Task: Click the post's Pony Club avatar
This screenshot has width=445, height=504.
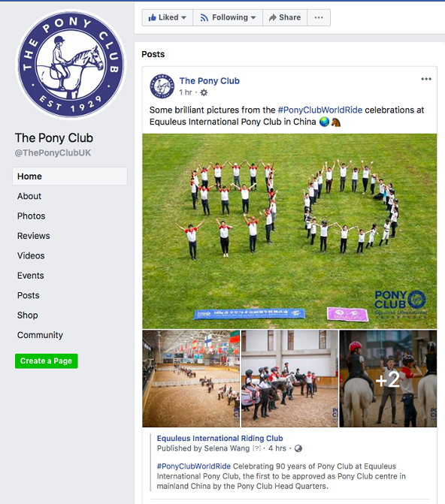Action: pyautogui.click(x=162, y=86)
